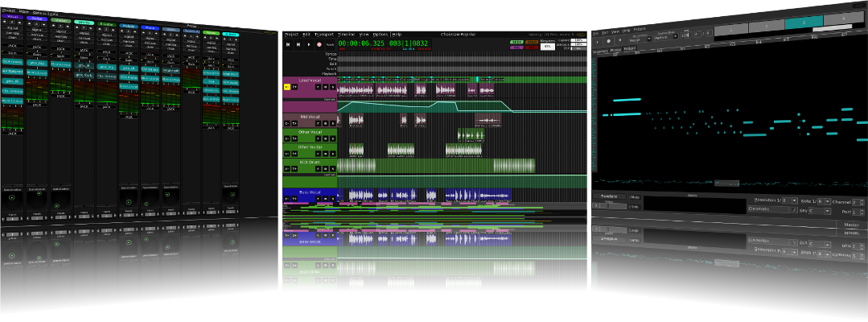
Task: Arm the pink record button in timeline transport
Action: point(319,44)
